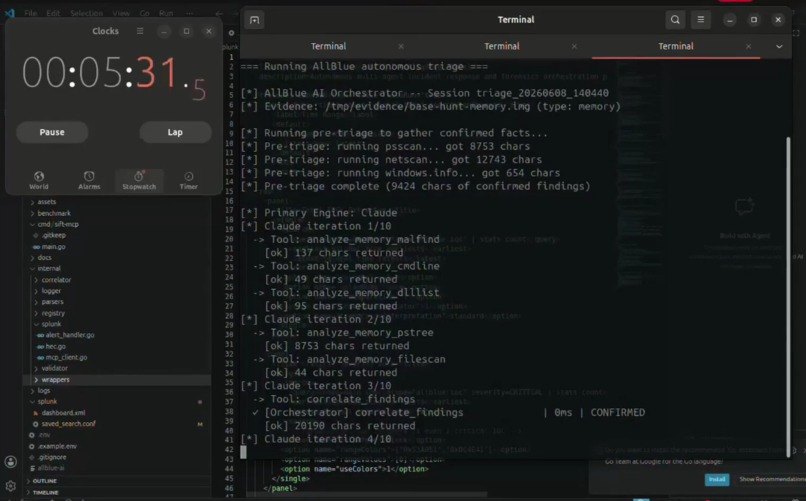
Task: Open .gitignore file in explorer
Action: (x=52, y=457)
